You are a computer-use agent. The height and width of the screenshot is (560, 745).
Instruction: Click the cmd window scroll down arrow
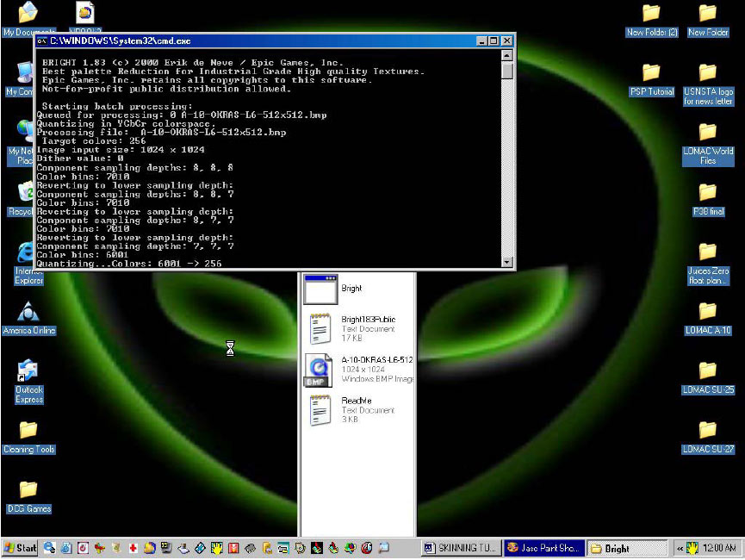(507, 262)
